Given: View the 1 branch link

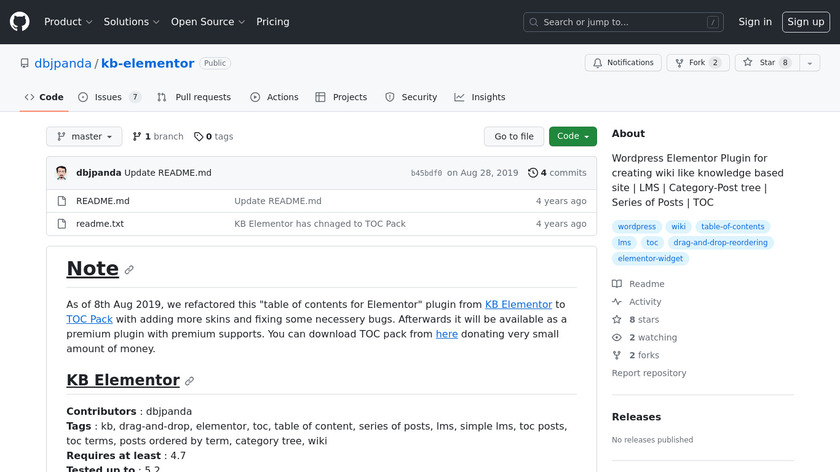Looking at the screenshot, I should click(158, 137).
